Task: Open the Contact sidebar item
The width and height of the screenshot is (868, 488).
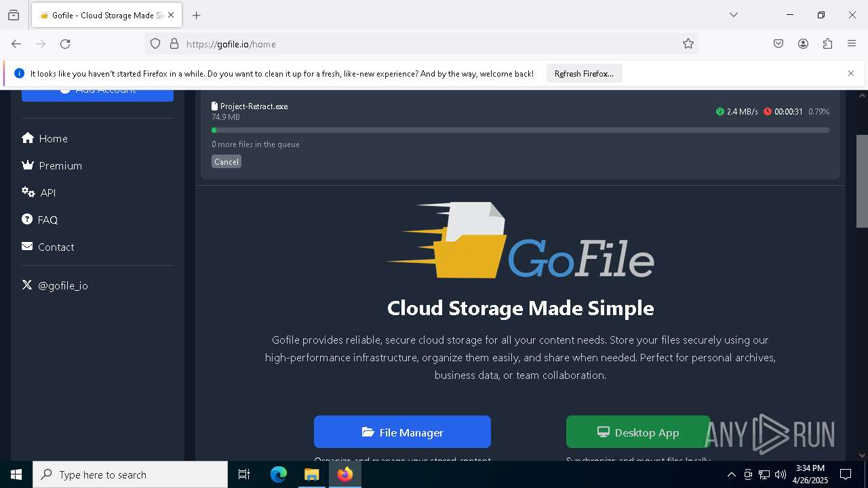Action: click(47, 247)
